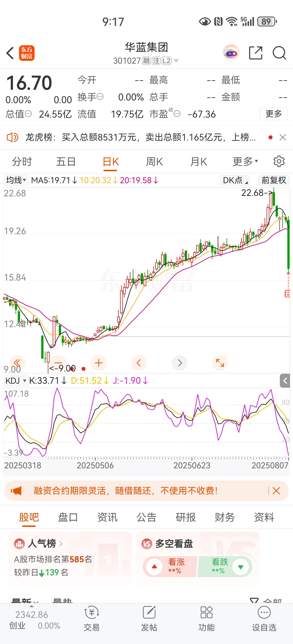Tap the double-left rewind chart button

[17, 363]
